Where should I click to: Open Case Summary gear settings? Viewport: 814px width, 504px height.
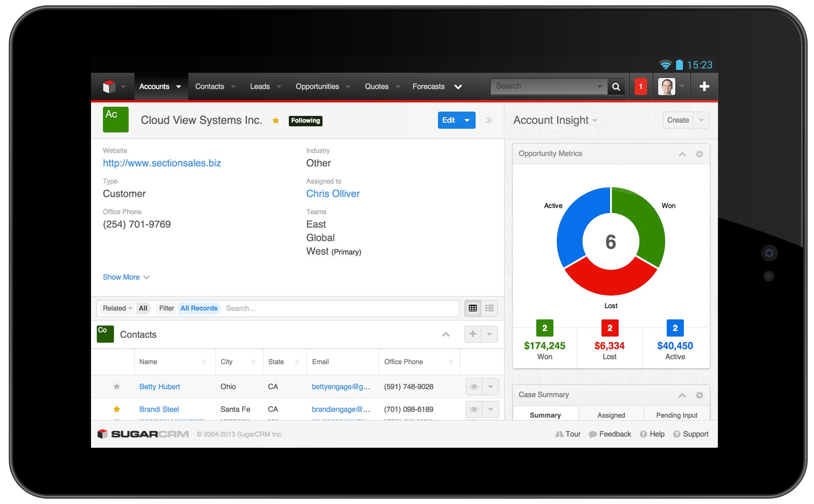(x=699, y=395)
